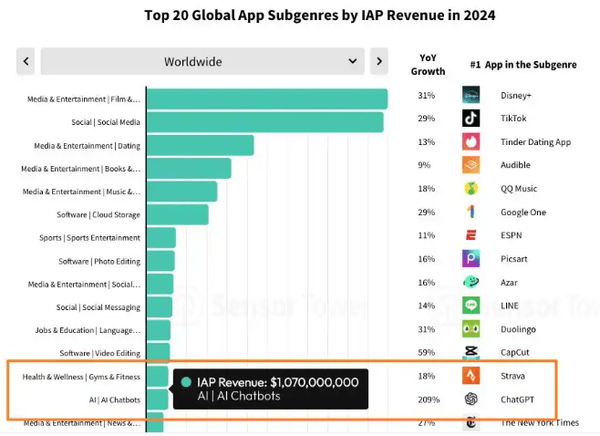
Task: Go to next region with right arrow
Action: pyautogui.click(x=379, y=61)
